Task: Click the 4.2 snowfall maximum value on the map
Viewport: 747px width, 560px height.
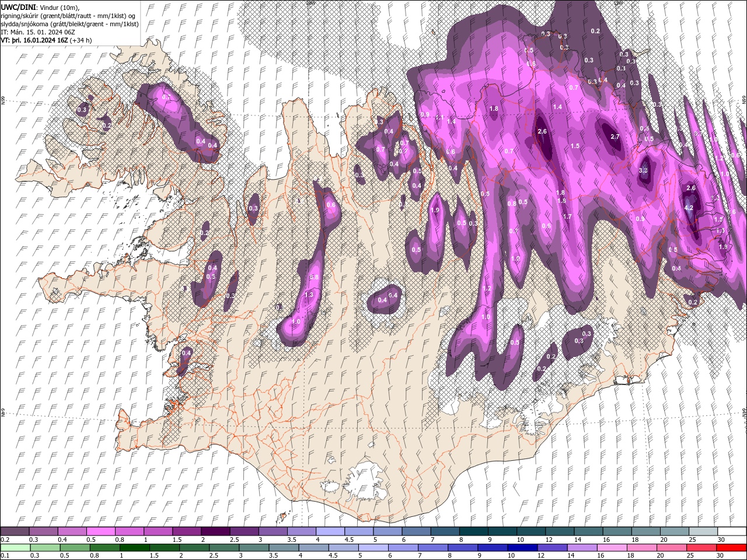Action: pyautogui.click(x=689, y=208)
